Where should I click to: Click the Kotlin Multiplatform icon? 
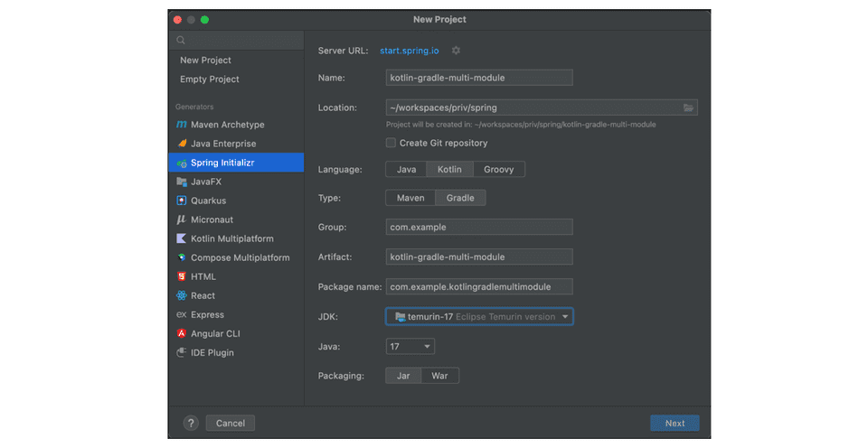(x=182, y=238)
